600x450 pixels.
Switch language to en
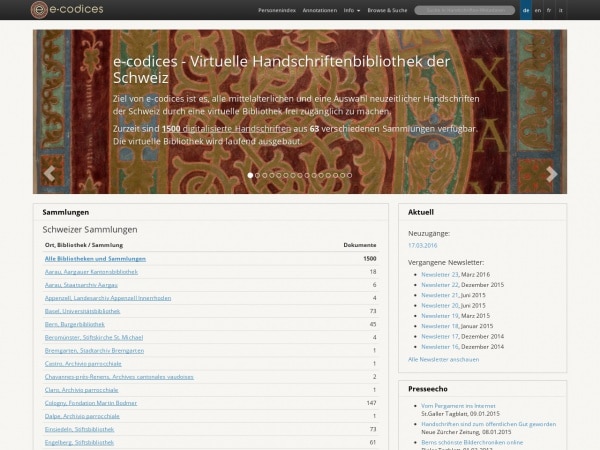pos(538,10)
